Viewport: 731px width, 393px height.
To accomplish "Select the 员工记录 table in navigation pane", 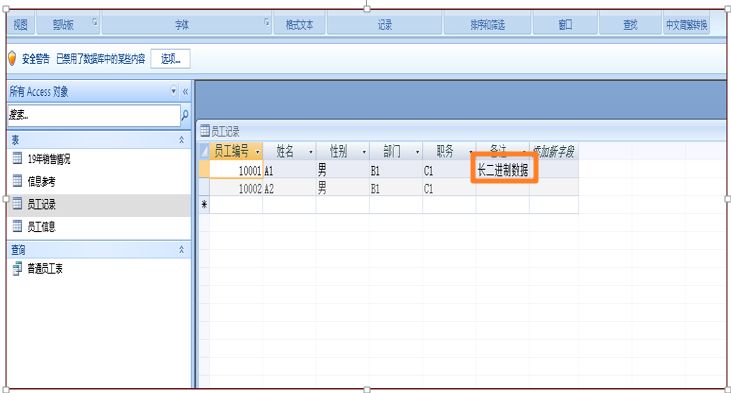I will [x=99, y=204].
